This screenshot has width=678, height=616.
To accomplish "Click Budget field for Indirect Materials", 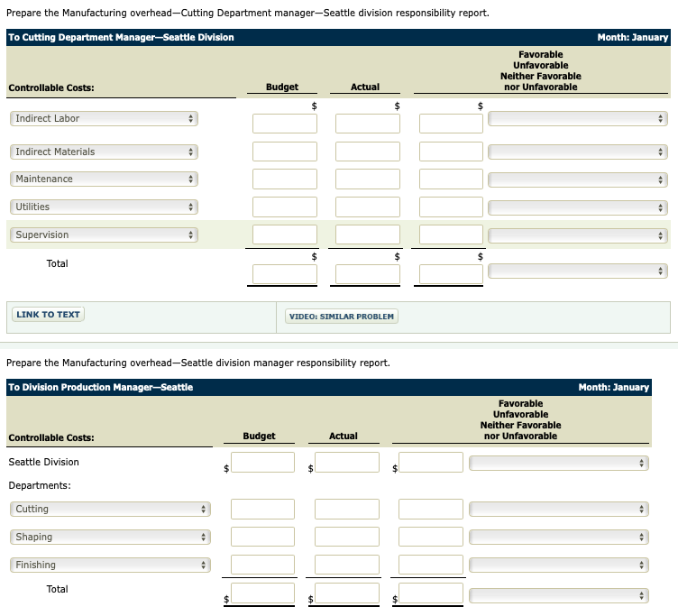I will [x=285, y=152].
